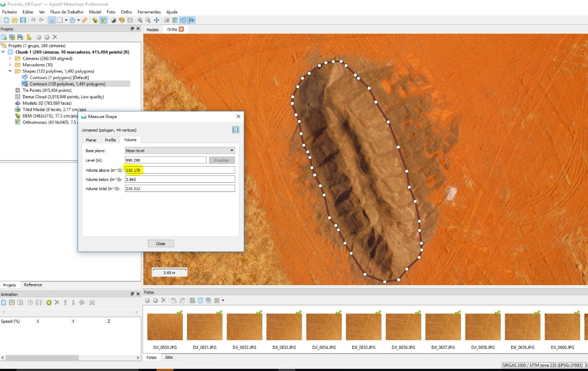Expand the Câmaras folder in tree
Image resolution: width=588 pixels, height=371 pixels.
tap(10, 59)
